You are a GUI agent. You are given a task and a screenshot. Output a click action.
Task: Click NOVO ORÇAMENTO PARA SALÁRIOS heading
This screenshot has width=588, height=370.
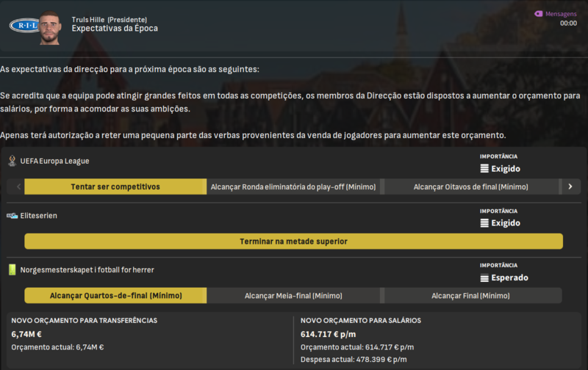[361, 321]
